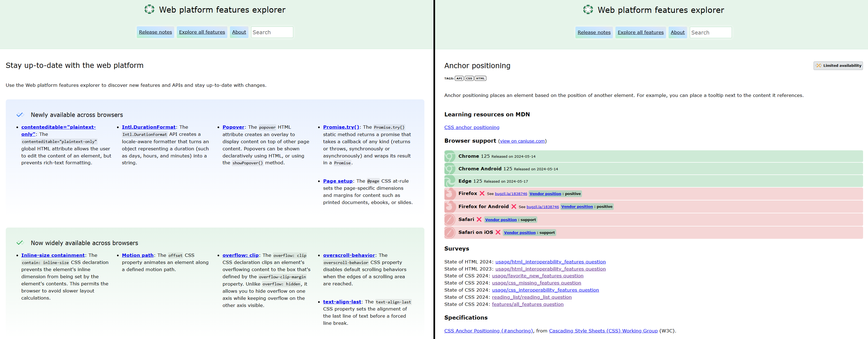Viewport: 868px width, 339px height.
Task: Open the Popover feature link
Action: click(x=233, y=127)
